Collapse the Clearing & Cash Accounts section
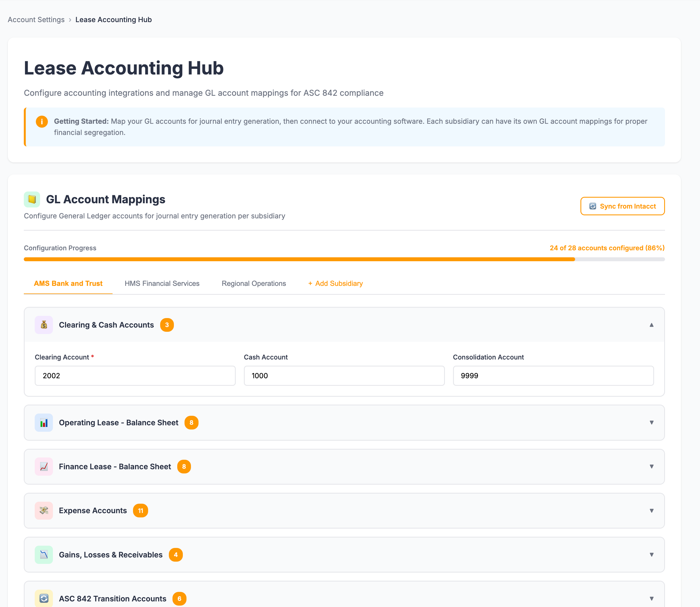Viewport: 700px width, 607px height. pyautogui.click(x=652, y=325)
